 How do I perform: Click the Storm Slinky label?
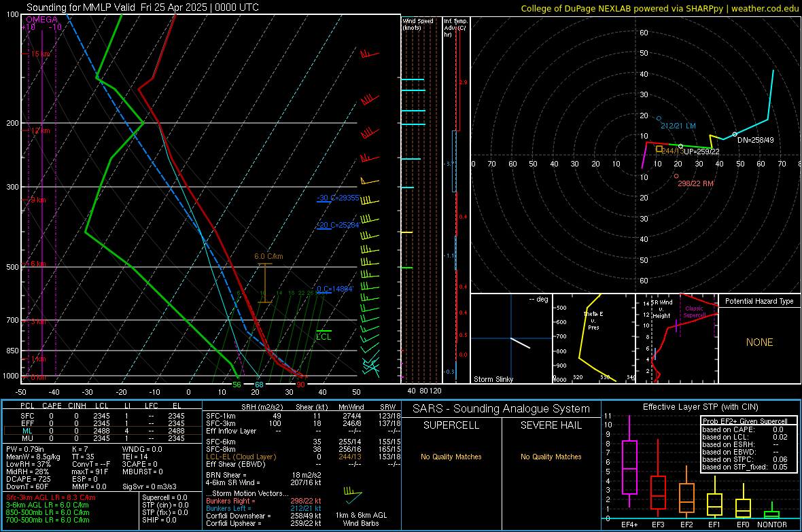tap(493, 379)
